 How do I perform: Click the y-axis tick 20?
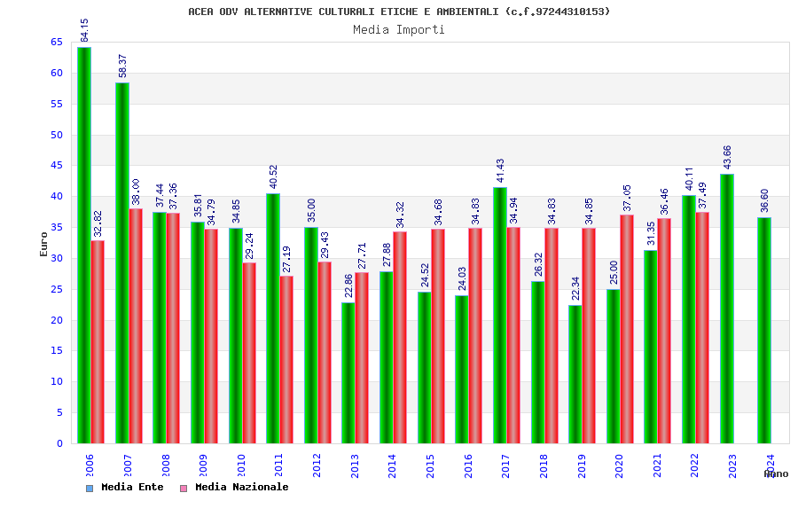pyautogui.click(x=57, y=320)
